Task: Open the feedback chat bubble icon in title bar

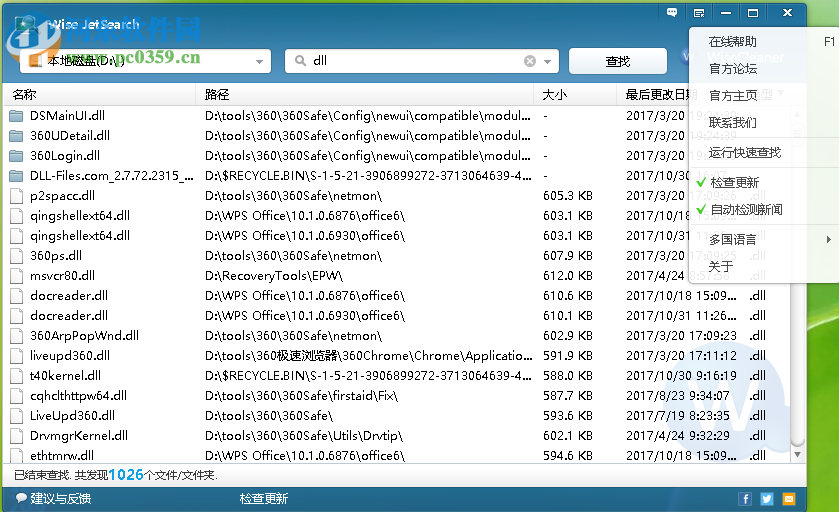Action: 672,12
